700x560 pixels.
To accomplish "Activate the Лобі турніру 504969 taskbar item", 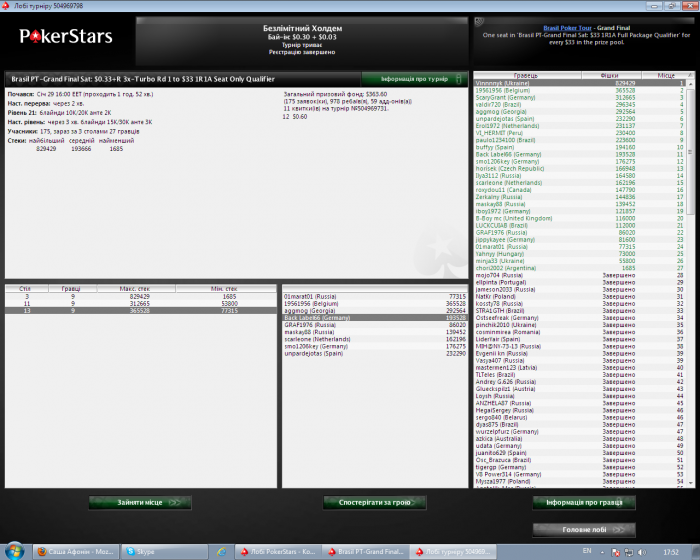I will 453,552.
